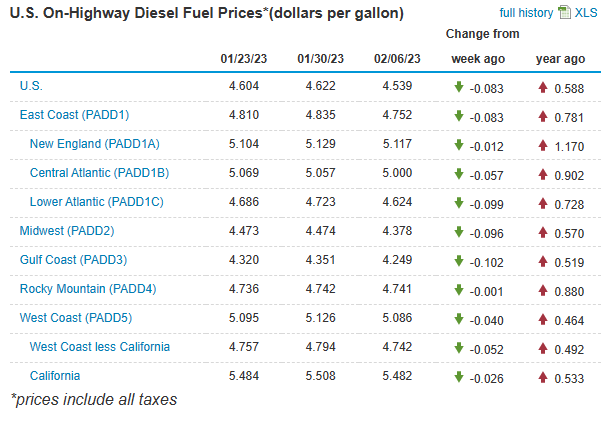Viewport: 616px width, 428px height.
Task: Click Lower Atlantic (PADD1C) link
Action: pyautogui.click(x=96, y=202)
